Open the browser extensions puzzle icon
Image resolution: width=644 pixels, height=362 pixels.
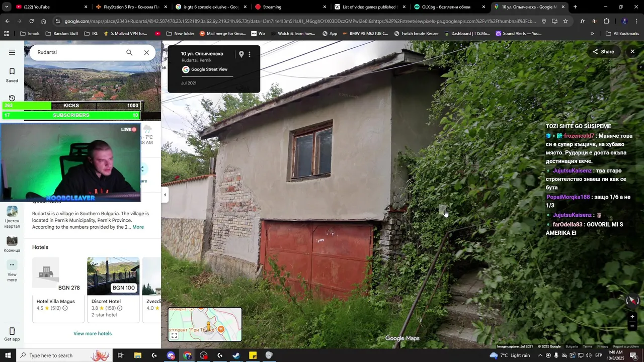point(606,21)
